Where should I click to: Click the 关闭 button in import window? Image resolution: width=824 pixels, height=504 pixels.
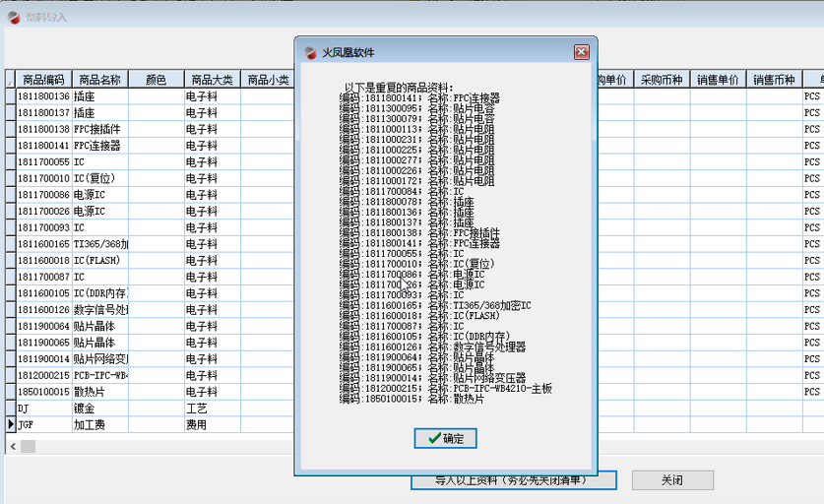[x=672, y=479]
